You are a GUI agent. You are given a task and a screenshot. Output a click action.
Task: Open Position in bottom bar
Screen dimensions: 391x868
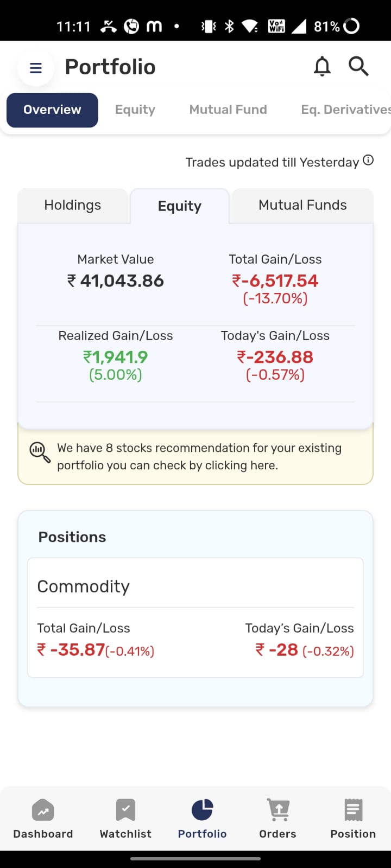(353, 819)
